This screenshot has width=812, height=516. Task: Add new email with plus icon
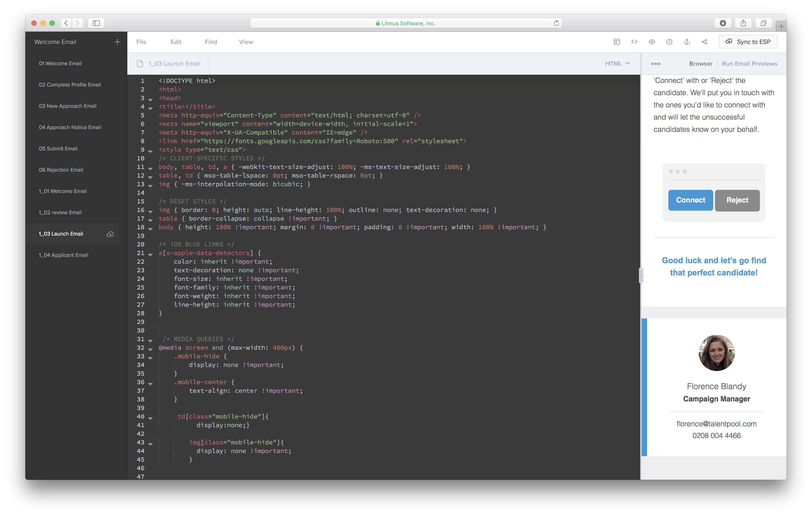tap(117, 42)
